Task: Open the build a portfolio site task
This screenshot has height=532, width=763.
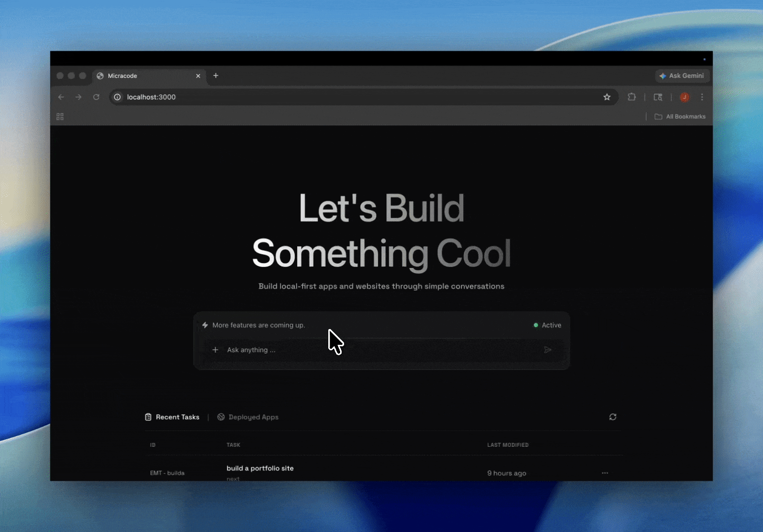Action: pos(260,468)
